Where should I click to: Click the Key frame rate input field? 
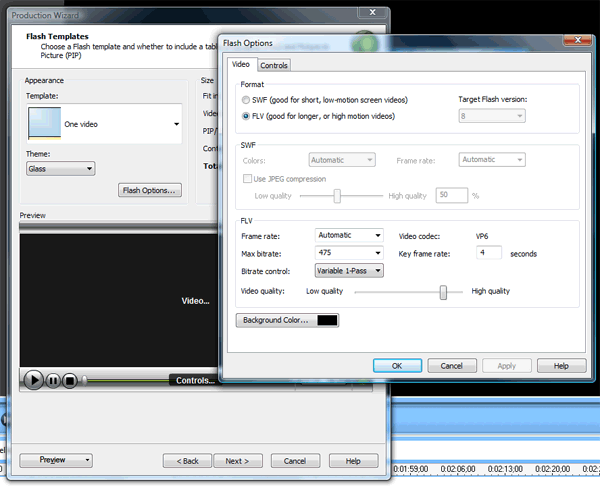pos(489,253)
